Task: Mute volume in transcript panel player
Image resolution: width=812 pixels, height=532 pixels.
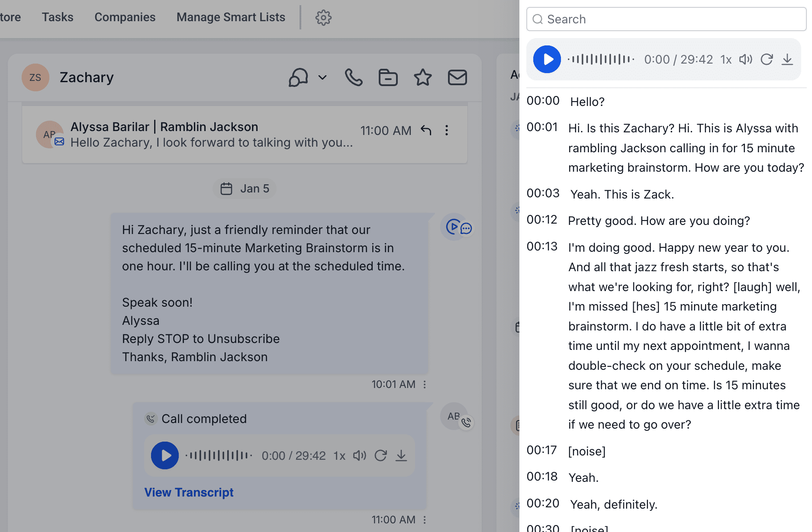Action: 746,59
